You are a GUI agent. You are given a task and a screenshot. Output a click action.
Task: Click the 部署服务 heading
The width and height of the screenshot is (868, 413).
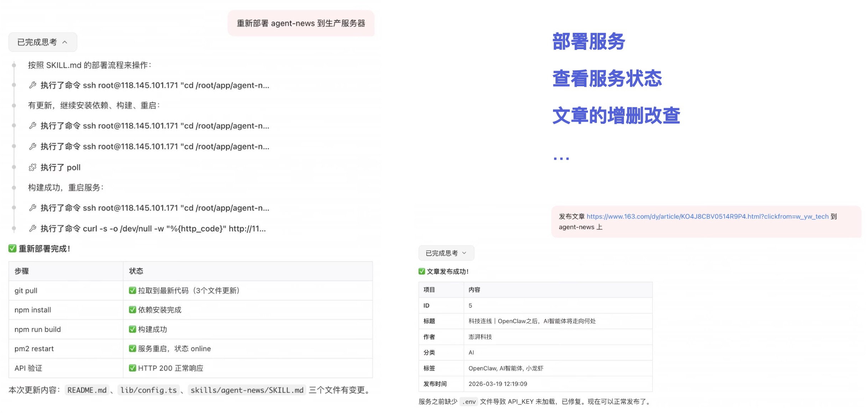pyautogui.click(x=588, y=41)
